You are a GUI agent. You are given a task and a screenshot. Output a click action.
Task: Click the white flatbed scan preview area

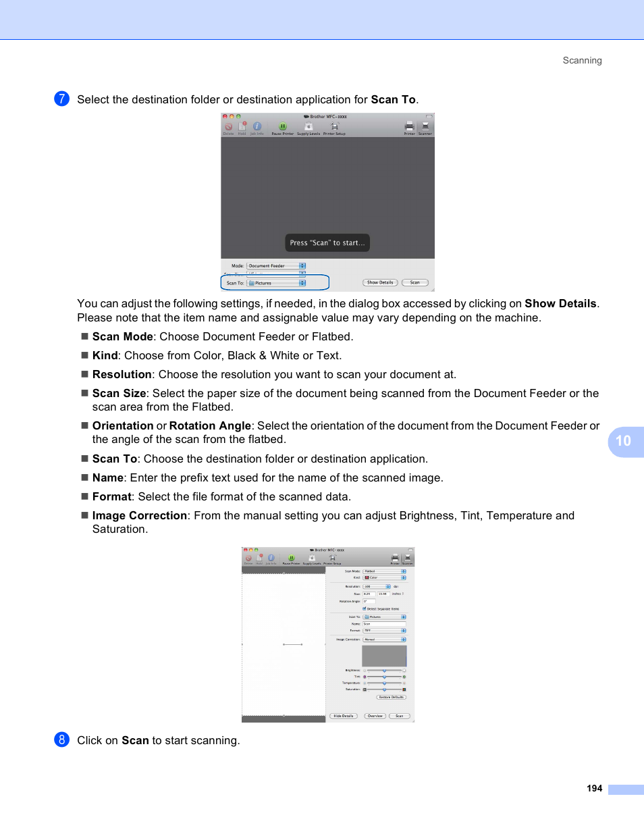[284, 644]
